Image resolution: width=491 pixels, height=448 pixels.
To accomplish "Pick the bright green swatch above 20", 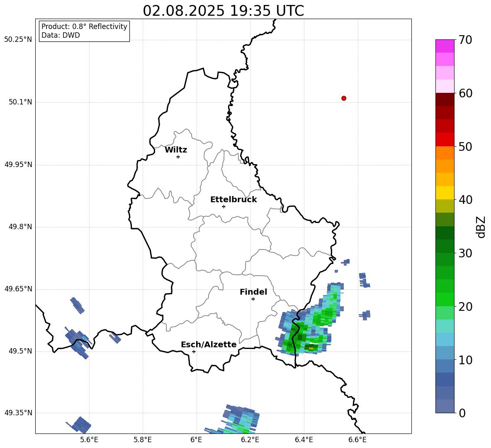I will pos(445,299).
